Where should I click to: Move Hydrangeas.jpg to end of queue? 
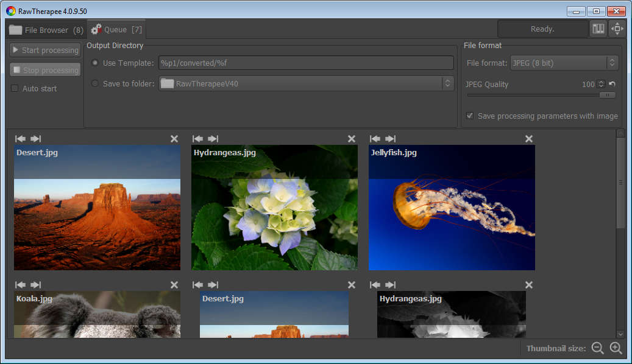coord(213,139)
